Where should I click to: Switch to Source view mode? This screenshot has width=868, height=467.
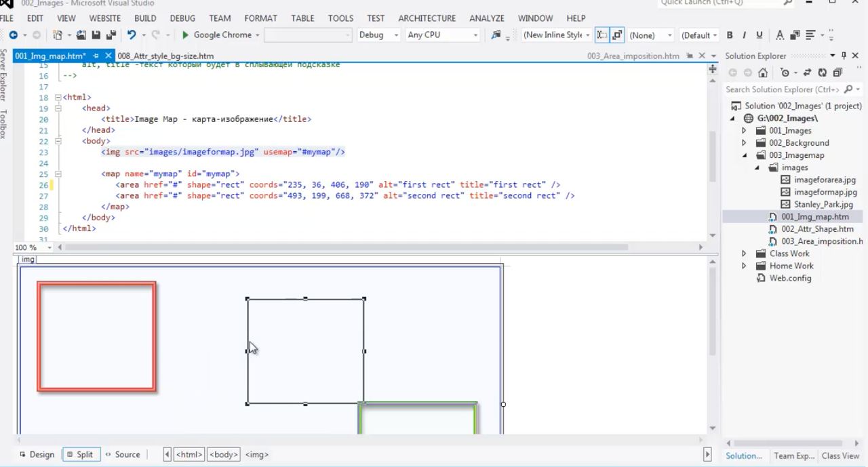123,455
